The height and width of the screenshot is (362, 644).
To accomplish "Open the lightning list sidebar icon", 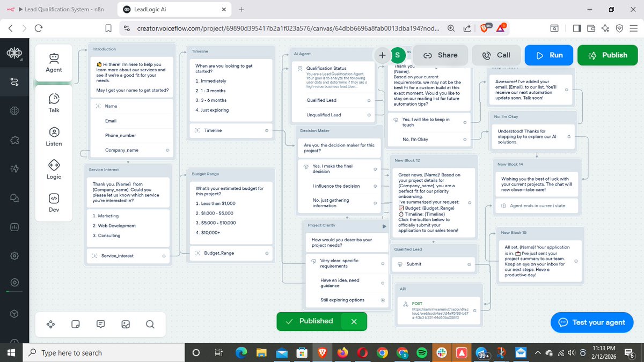I will coord(14,169).
